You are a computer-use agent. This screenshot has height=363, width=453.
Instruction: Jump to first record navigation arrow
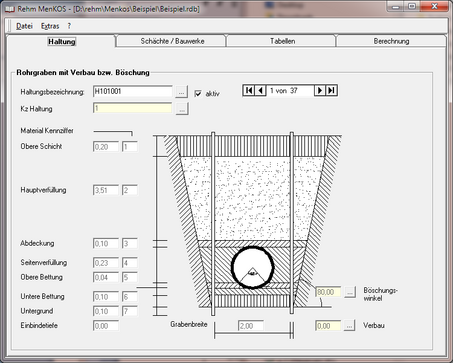point(249,90)
